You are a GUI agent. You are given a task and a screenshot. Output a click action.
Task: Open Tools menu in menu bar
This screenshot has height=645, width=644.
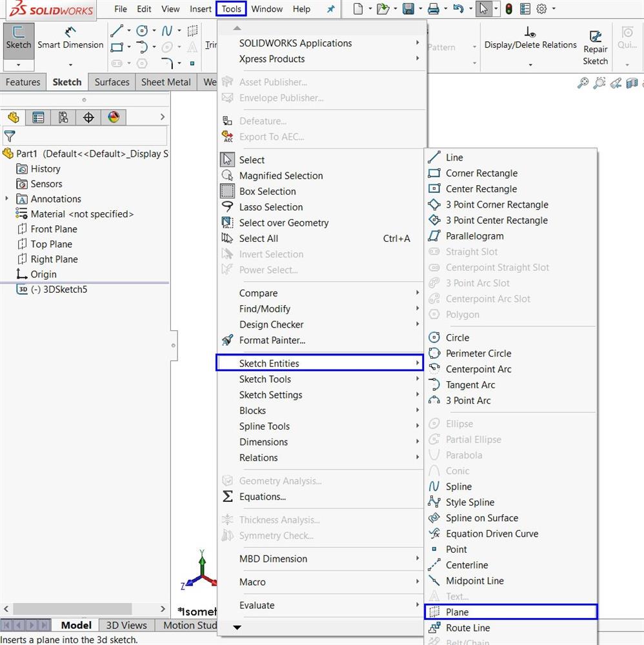pyautogui.click(x=231, y=8)
